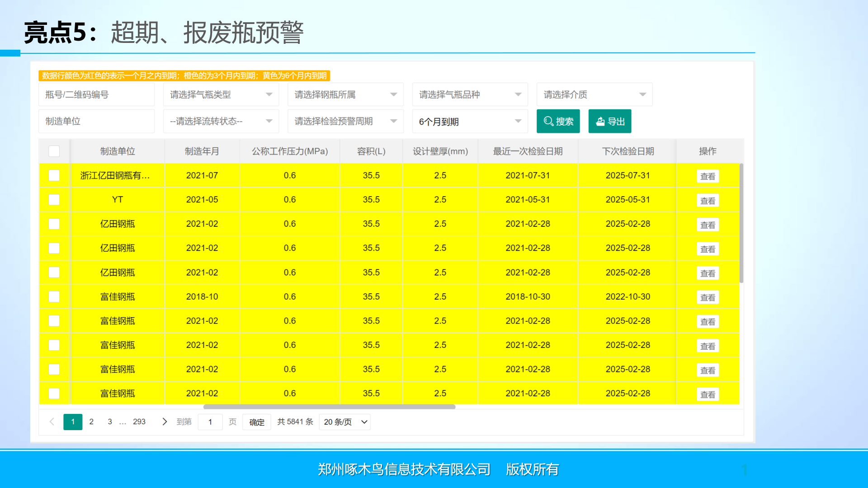Screen dimensions: 868x488
Task: Open the 20 条/页 page size dropdown
Action: coord(344,422)
